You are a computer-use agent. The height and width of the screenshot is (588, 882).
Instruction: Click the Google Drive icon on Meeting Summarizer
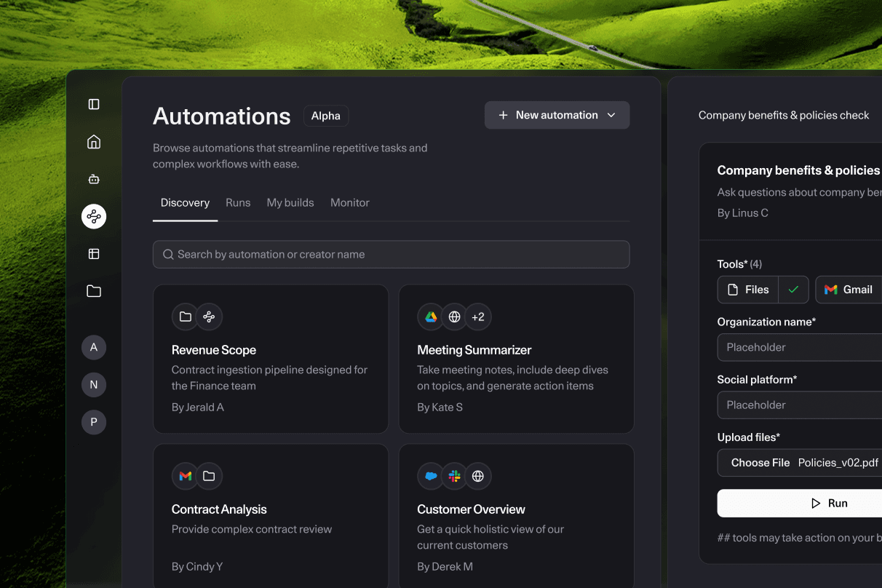431,317
